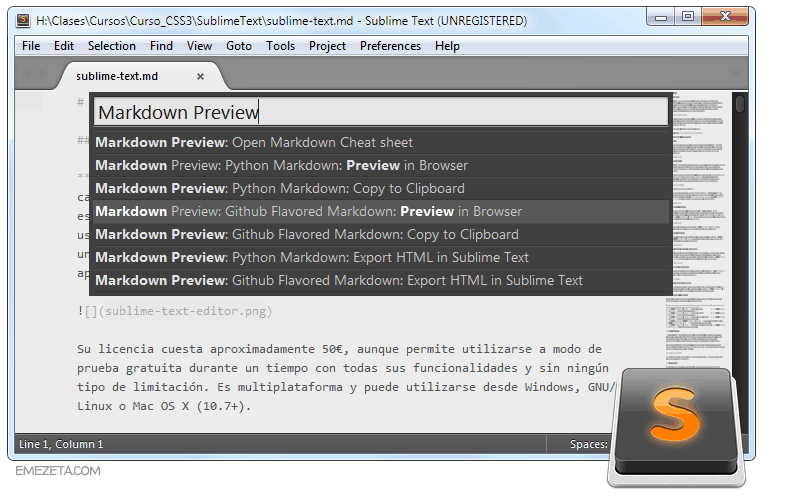Open the Edit menu
Viewport: 800px width, 498px height.
point(64,46)
